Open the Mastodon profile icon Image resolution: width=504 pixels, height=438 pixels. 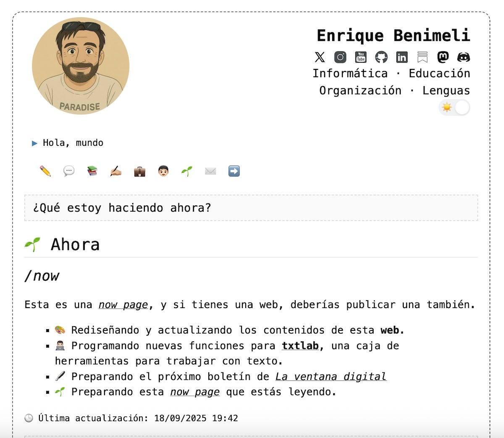tap(443, 57)
